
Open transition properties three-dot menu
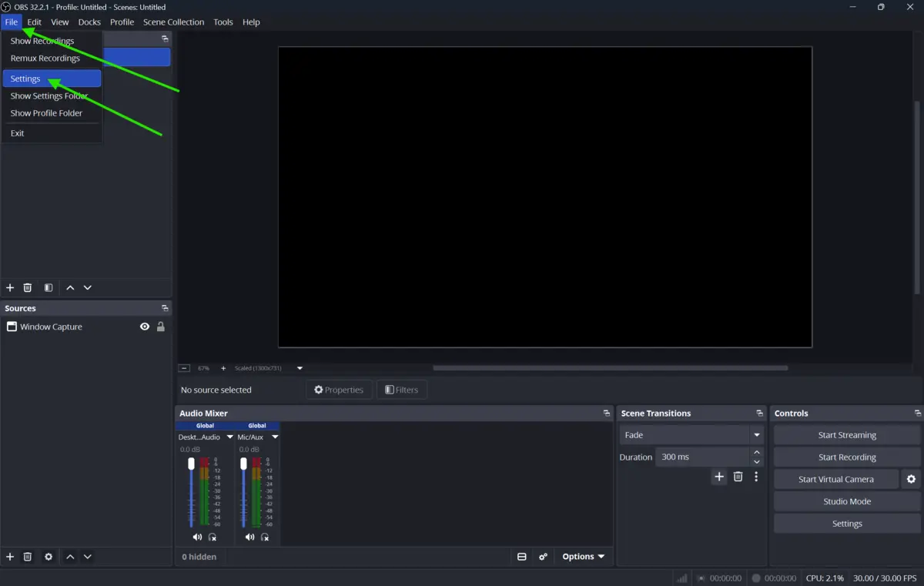point(756,477)
